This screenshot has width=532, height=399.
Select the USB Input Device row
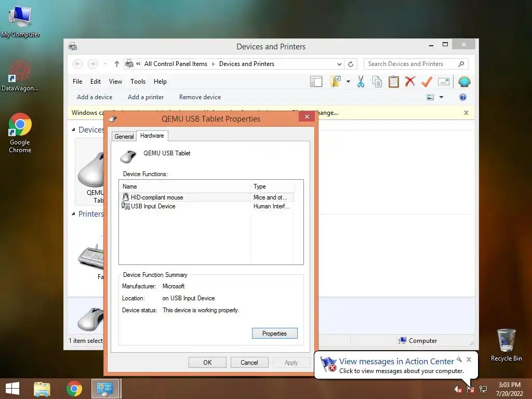pos(207,206)
